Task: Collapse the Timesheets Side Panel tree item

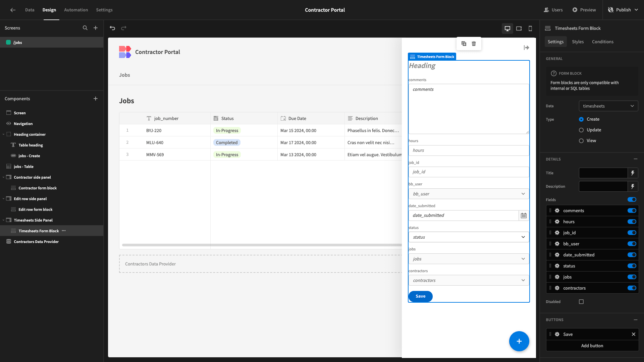Action: [x=3, y=220]
